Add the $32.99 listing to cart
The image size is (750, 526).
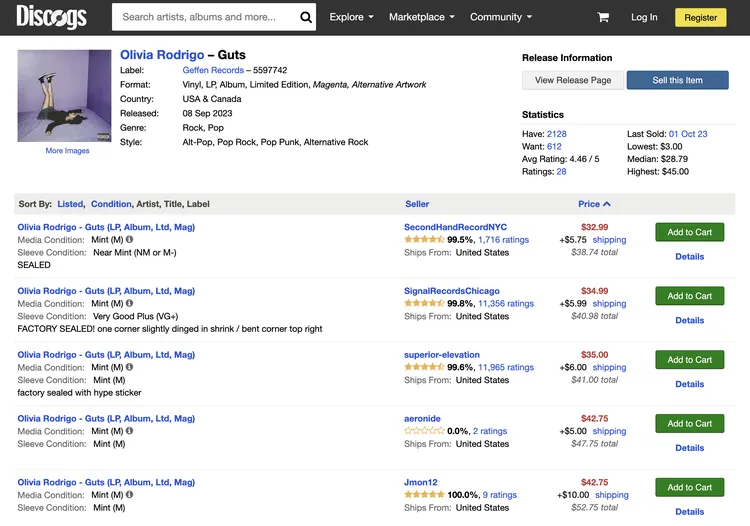tap(689, 232)
